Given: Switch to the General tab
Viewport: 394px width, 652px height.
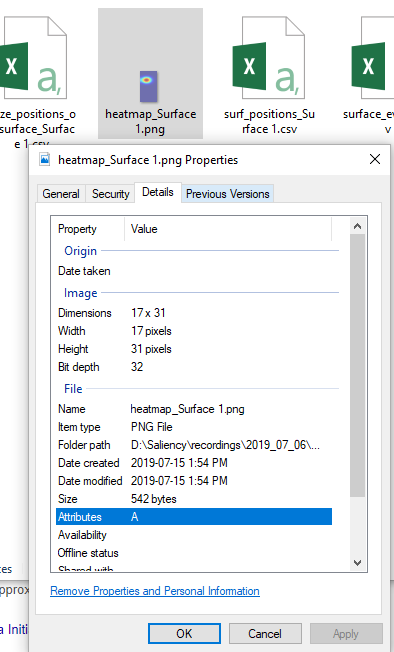Looking at the screenshot, I should (61, 194).
